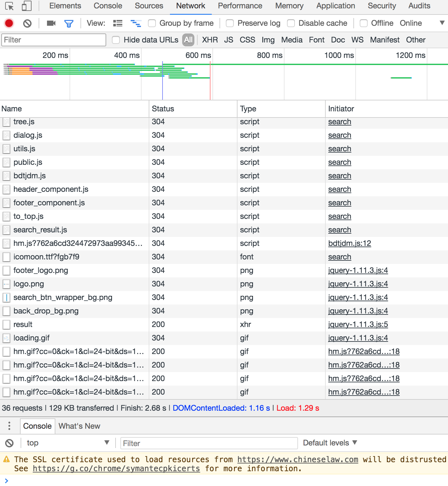Hide the filter bar via funnel icon
Screen dimensions: 448x486
(x=69, y=23)
